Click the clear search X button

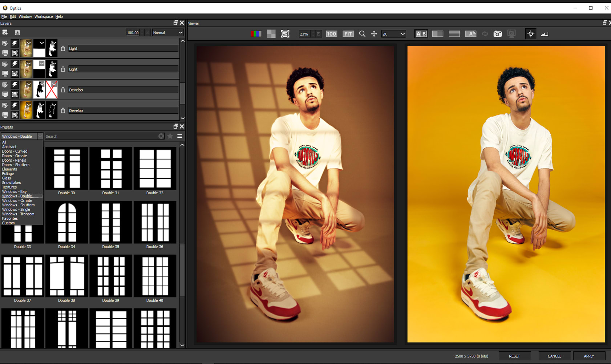(x=161, y=136)
